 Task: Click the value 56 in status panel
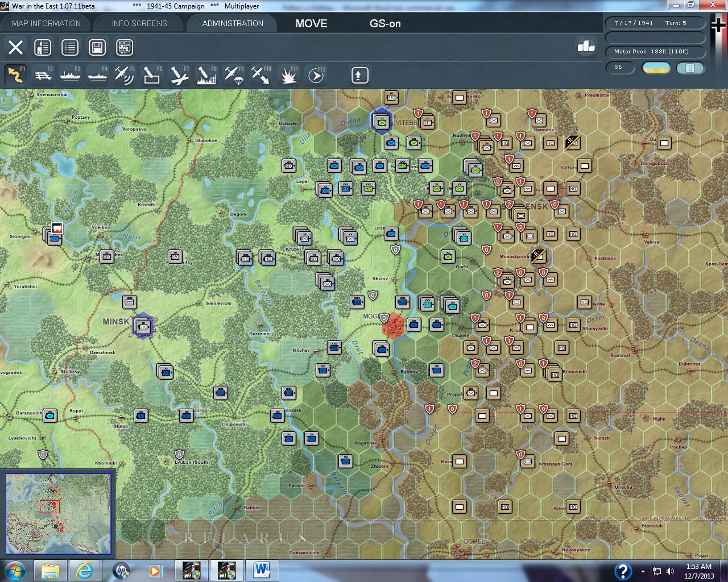point(619,67)
